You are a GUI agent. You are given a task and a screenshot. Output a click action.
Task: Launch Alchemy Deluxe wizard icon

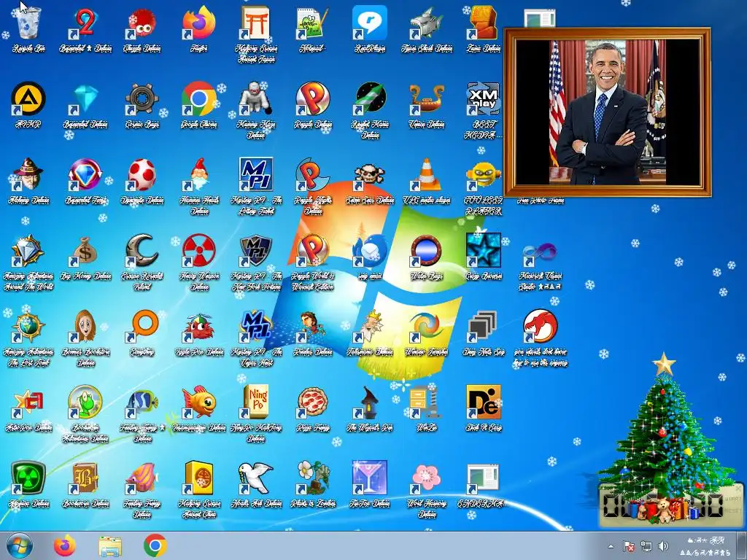[x=28, y=174]
